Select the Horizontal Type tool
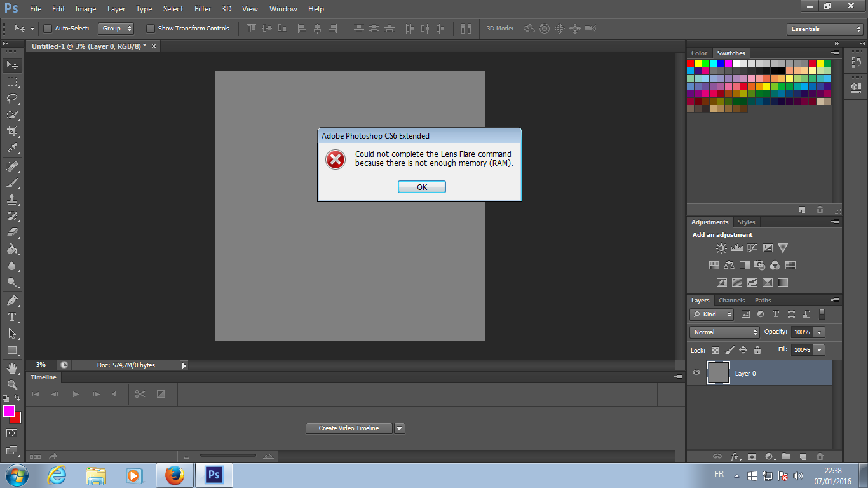The width and height of the screenshot is (868, 488). [x=12, y=317]
